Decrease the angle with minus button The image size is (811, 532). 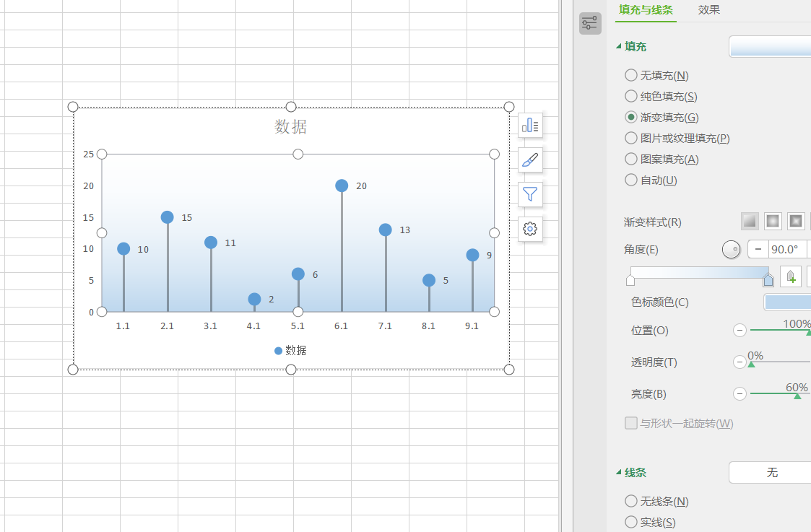point(758,250)
